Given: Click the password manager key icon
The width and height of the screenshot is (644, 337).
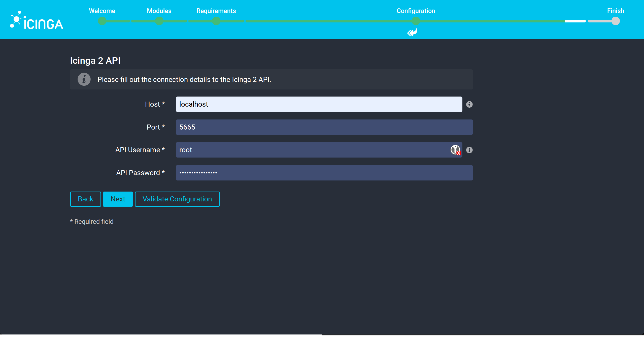Looking at the screenshot, I should (455, 150).
